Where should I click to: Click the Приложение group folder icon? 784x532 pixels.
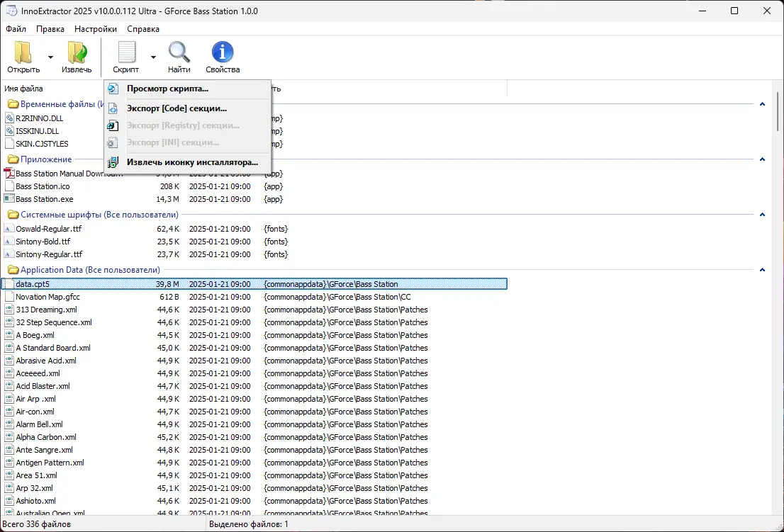pos(13,159)
